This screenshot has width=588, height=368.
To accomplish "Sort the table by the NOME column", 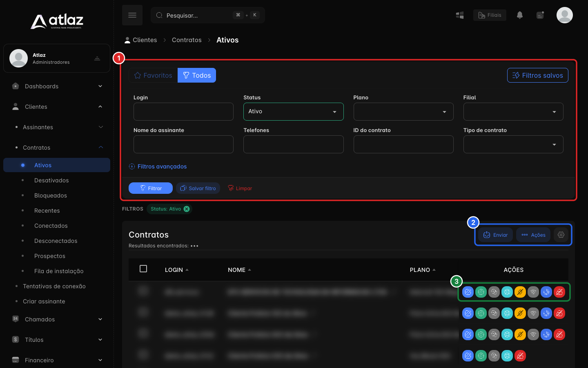I will (239, 270).
